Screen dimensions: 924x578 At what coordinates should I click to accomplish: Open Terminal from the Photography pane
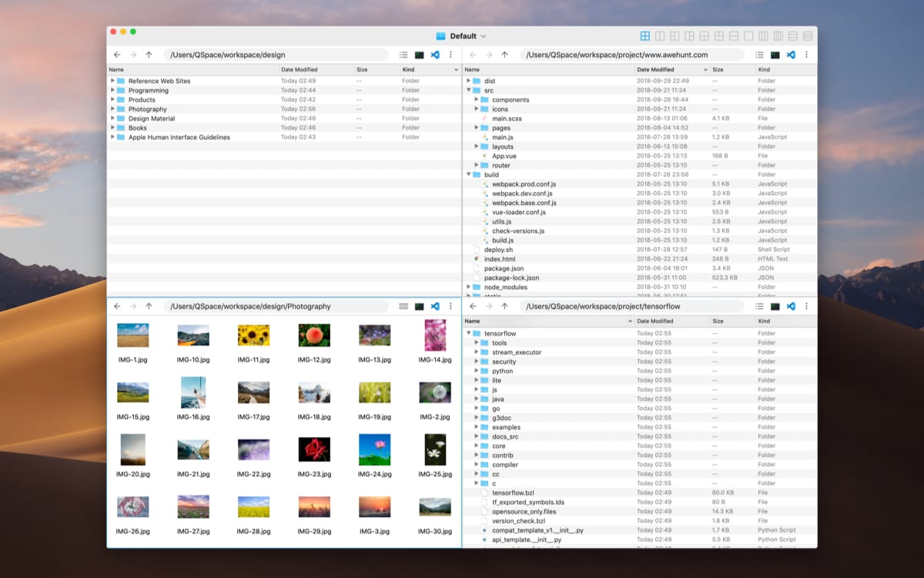(420, 306)
